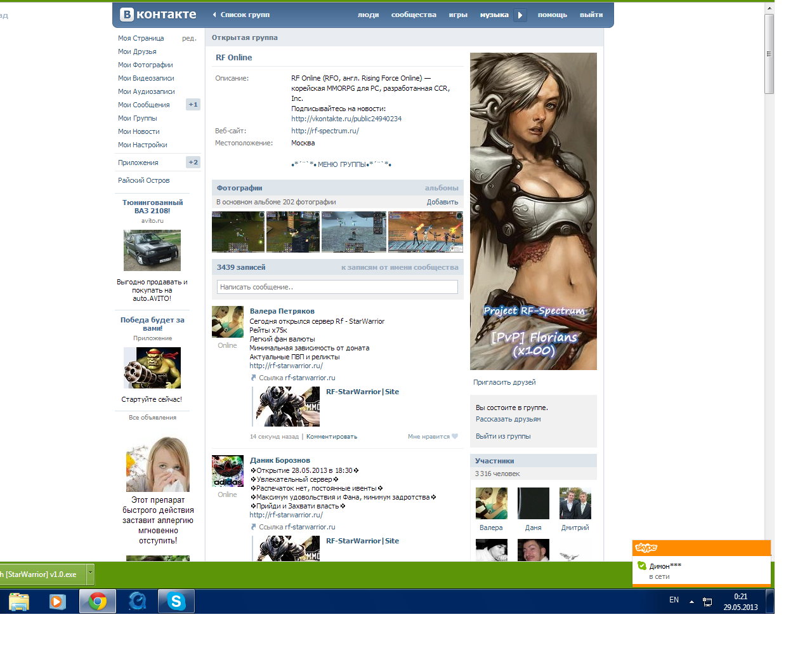
Task: Open the rf-spectrum.ru website link
Action: click(x=325, y=131)
